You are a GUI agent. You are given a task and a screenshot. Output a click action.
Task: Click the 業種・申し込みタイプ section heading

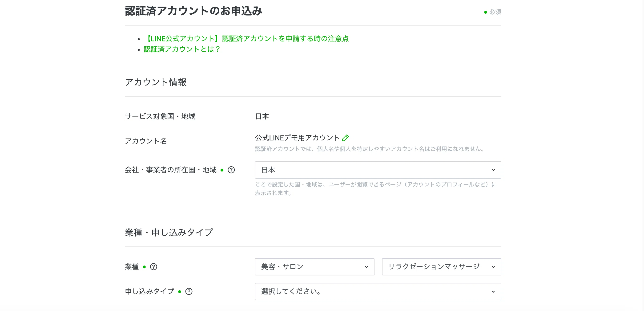coord(169,233)
